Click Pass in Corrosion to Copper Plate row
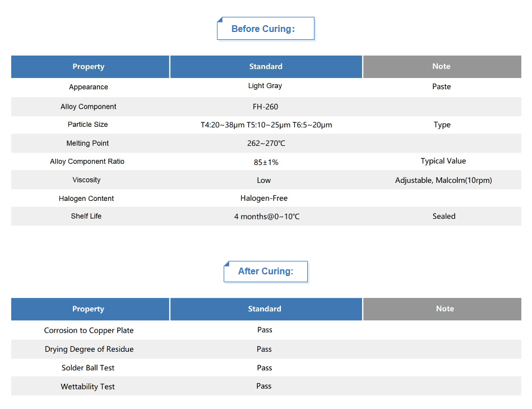Viewport: 532px width, 409px height. tap(265, 330)
